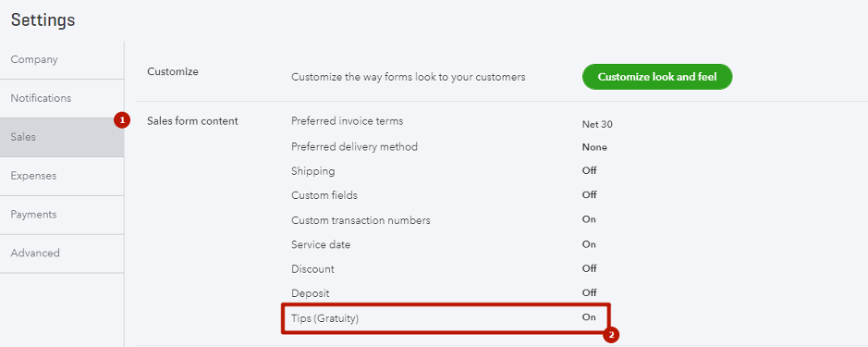The width and height of the screenshot is (868, 347).
Task: Toggle the Custom fields Off setting
Action: 590,195
